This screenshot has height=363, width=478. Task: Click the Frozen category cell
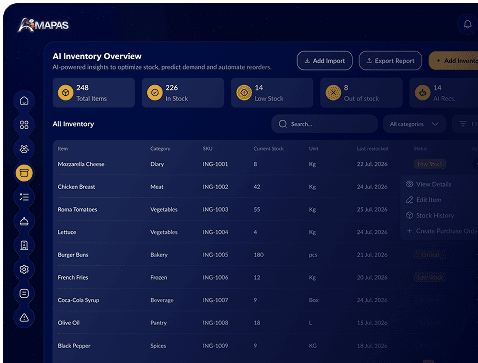click(159, 277)
